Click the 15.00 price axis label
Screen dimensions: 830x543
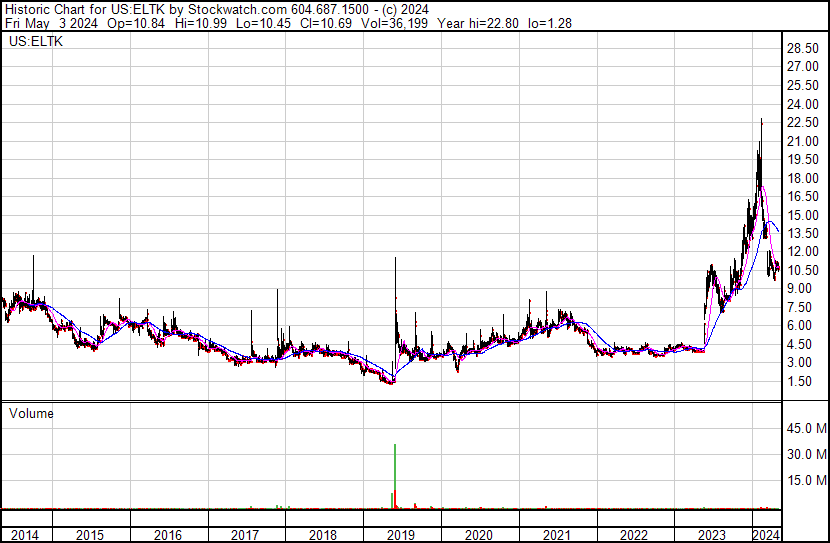tap(803, 216)
